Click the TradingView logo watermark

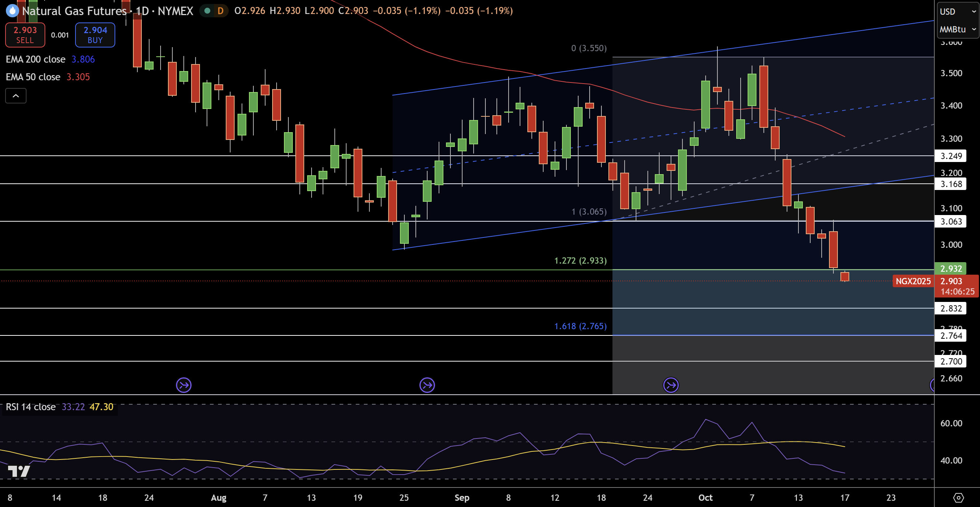pyautogui.click(x=19, y=471)
